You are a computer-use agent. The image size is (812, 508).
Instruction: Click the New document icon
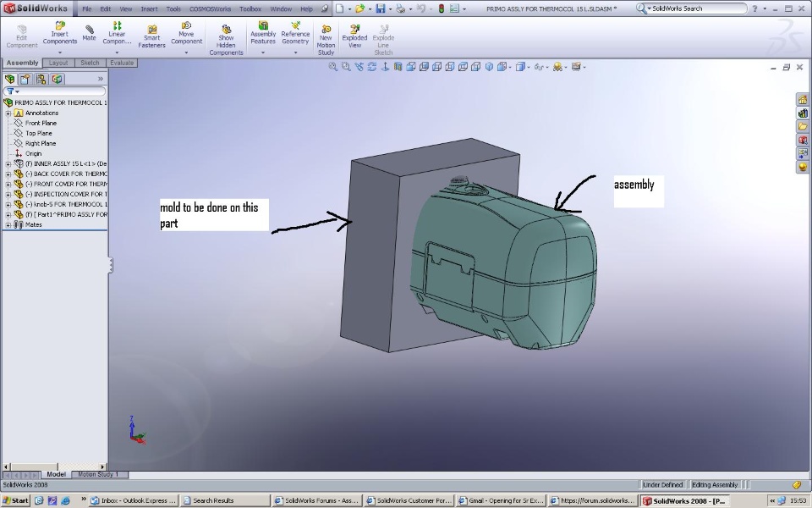[339, 8]
